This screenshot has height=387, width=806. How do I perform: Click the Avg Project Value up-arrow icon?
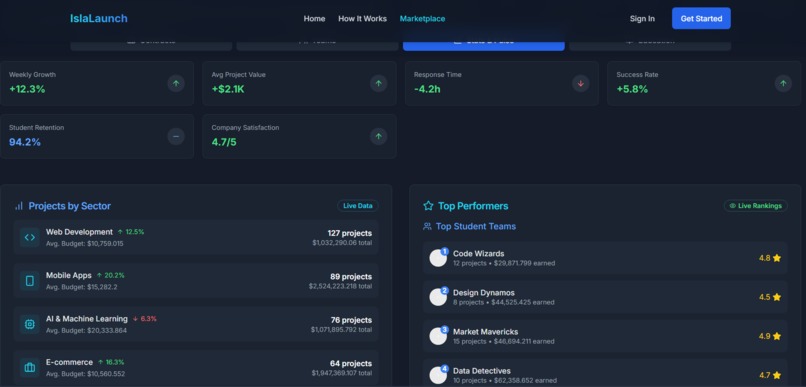point(378,83)
